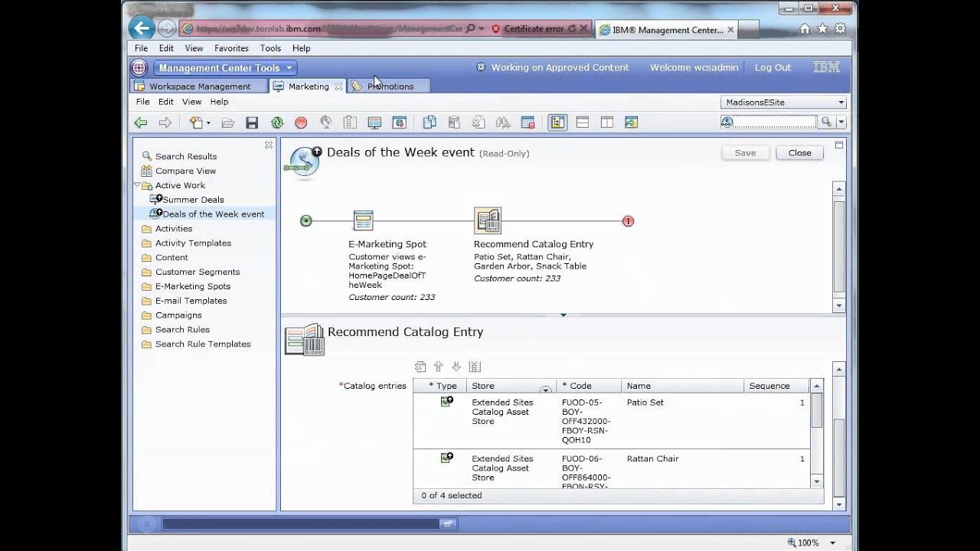Screen dimensions: 980x551
Task: Close the explorer panel X
Action: click(x=269, y=145)
